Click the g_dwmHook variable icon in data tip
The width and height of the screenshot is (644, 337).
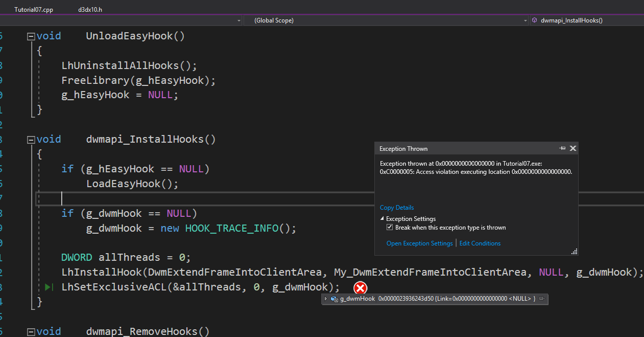(335, 299)
